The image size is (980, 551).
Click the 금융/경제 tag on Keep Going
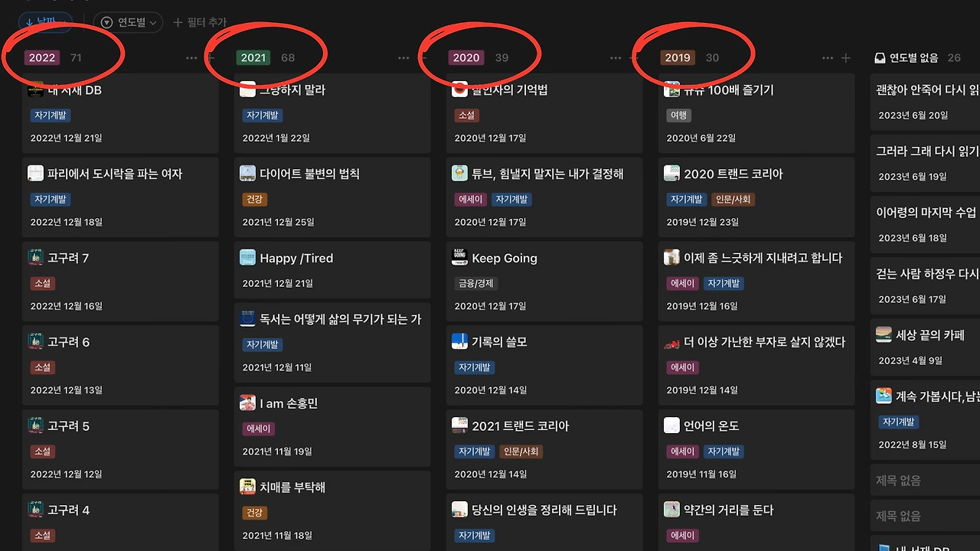[x=475, y=283]
